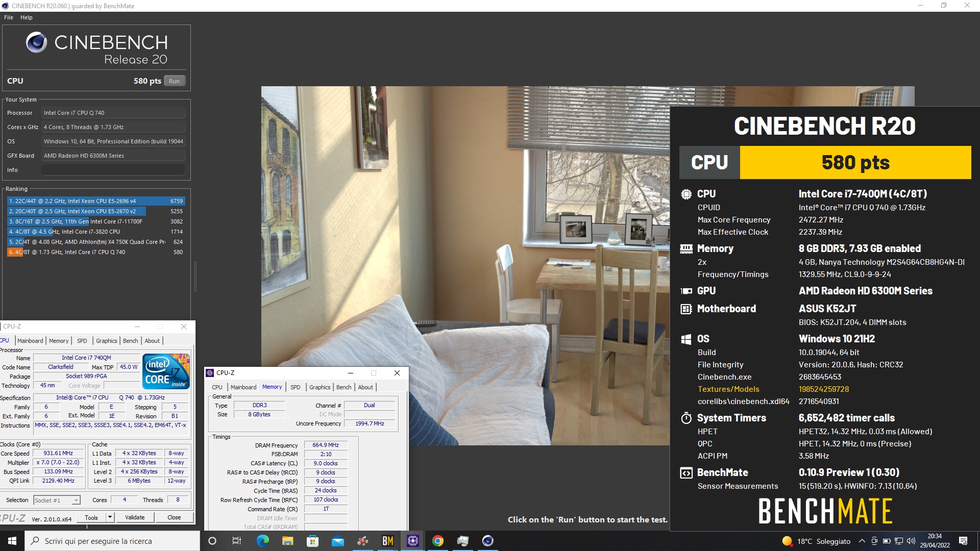
Task: Switch to CPU-Z purple chip taskbar icon
Action: [x=413, y=541]
